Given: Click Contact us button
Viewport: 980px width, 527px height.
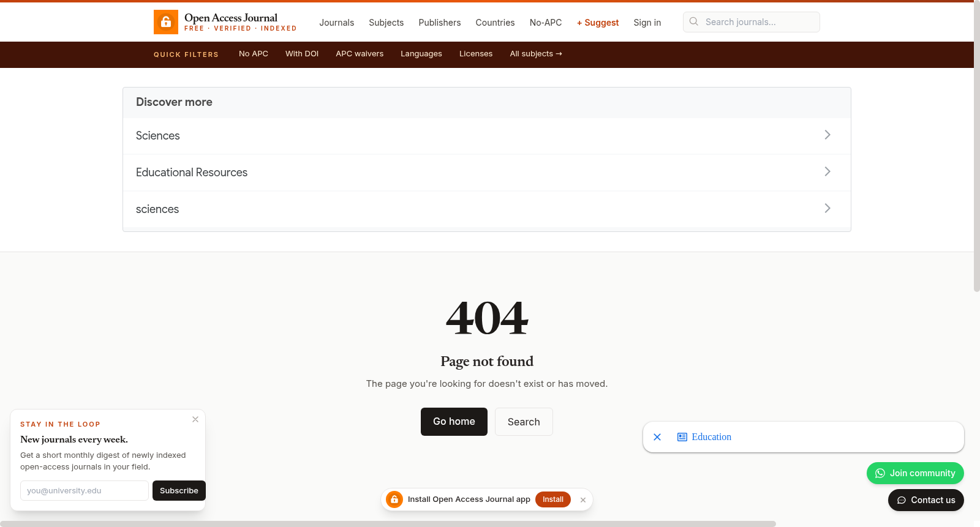Looking at the screenshot, I should [x=926, y=500].
